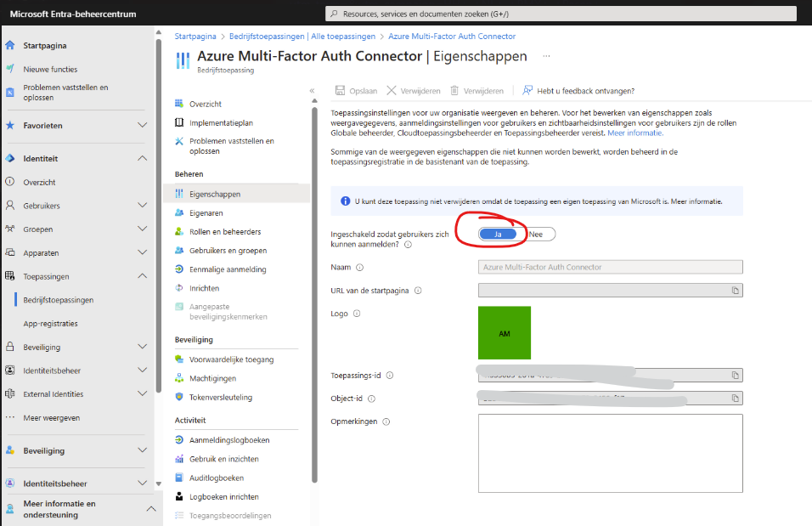Set sign-in enabled toggle to Nee
Screen dimensions: 812x526
click(x=536, y=235)
